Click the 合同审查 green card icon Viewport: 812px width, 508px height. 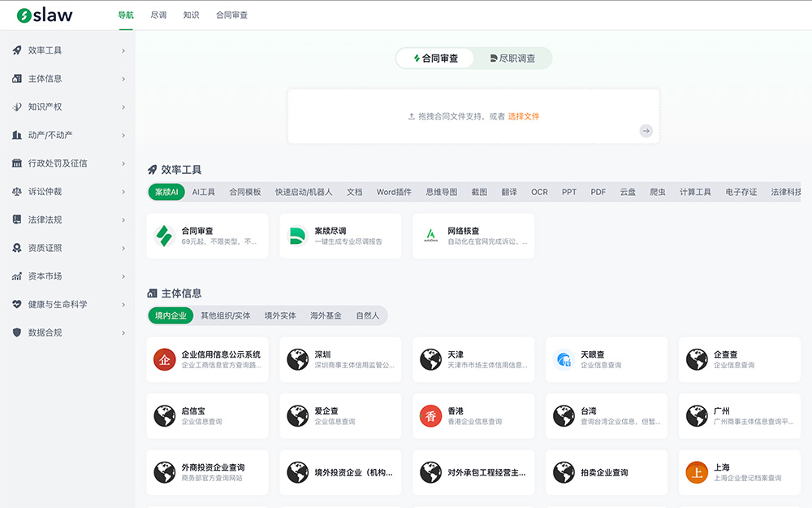[166, 236]
